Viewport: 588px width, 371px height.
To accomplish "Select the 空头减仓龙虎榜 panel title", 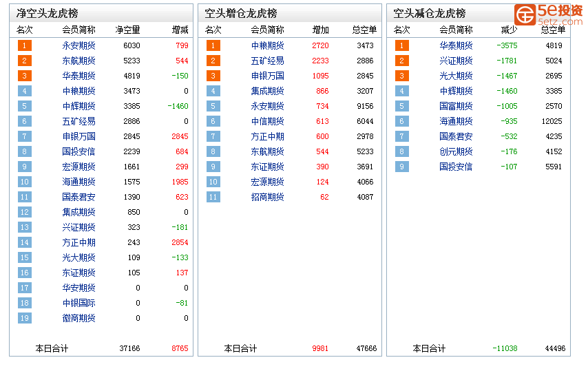I will pos(430,14).
